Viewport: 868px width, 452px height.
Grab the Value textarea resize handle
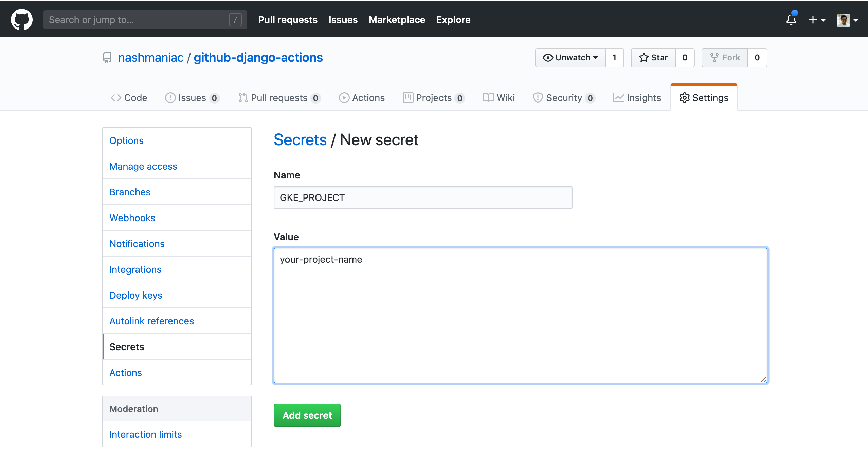763,380
